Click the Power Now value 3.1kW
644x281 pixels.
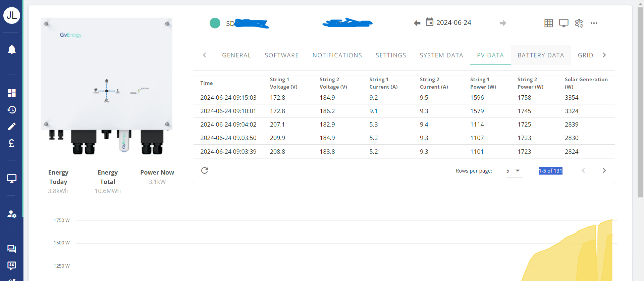click(157, 182)
